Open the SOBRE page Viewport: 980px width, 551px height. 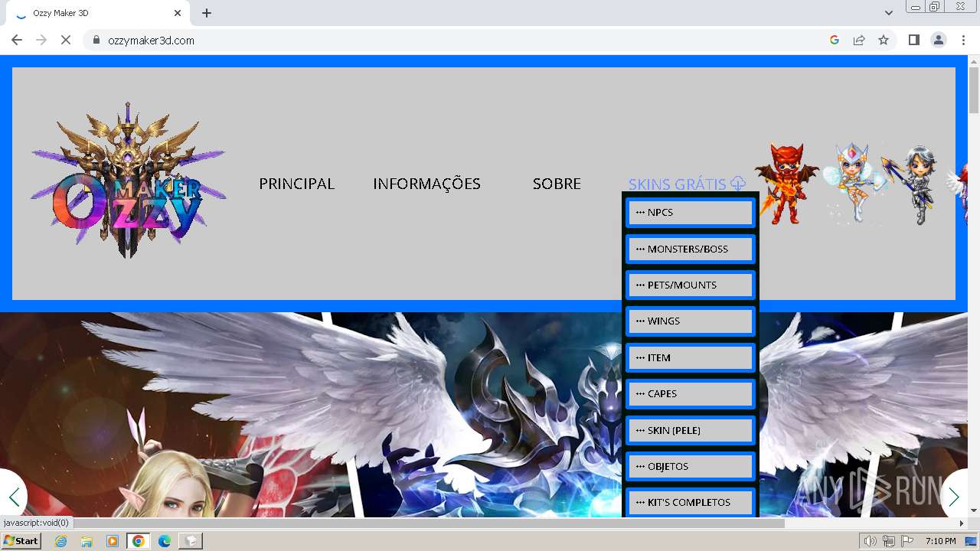pyautogui.click(x=557, y=184)
